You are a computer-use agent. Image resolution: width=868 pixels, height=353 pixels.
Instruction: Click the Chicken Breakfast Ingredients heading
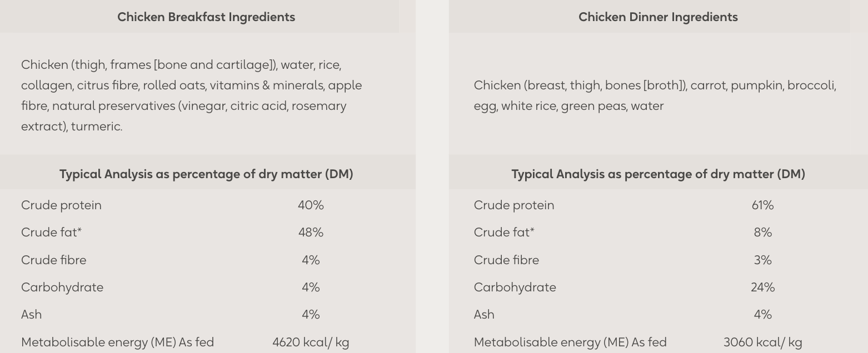(206, 17)
